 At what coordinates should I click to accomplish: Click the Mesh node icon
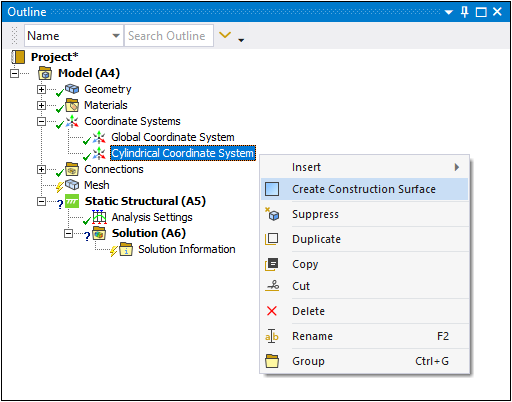click(72, 185)
